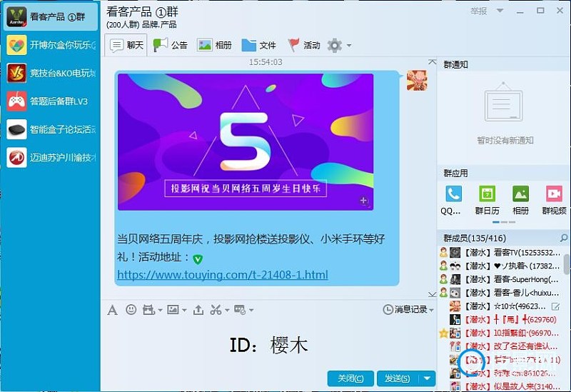Expand the send picture dropdown arrow
Screen dimensions: 571x392
click(x=184, y=311)
